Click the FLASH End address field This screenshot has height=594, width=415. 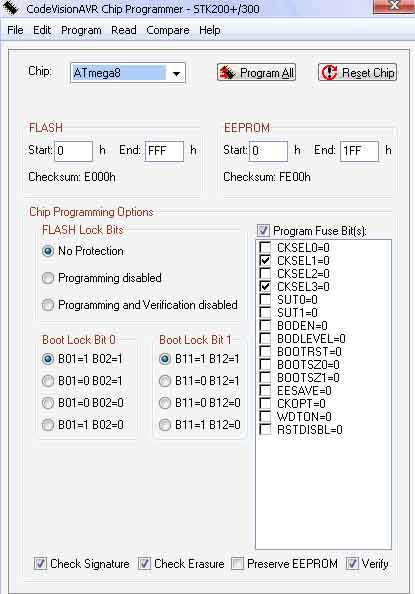pos(164,151)
